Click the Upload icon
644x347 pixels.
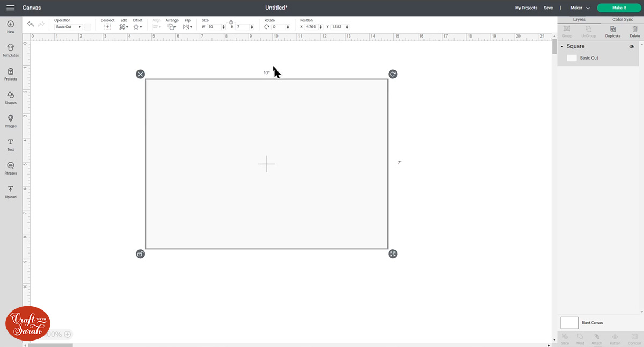(x=10, y=191)
